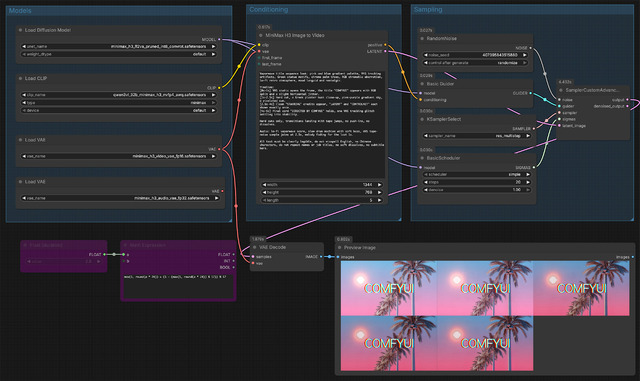The image size is (640, 381).
Task: Click the MODEL output socket on Load Diffusion Model
Action: [219, 40]
